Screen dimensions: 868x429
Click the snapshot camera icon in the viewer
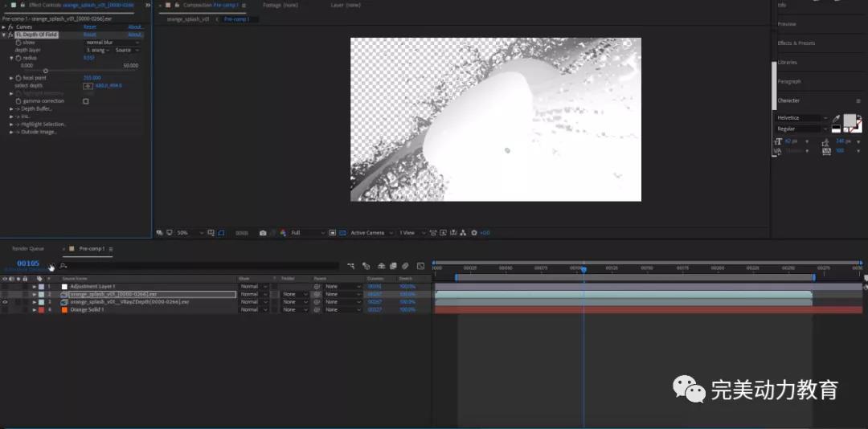(263, 233)
